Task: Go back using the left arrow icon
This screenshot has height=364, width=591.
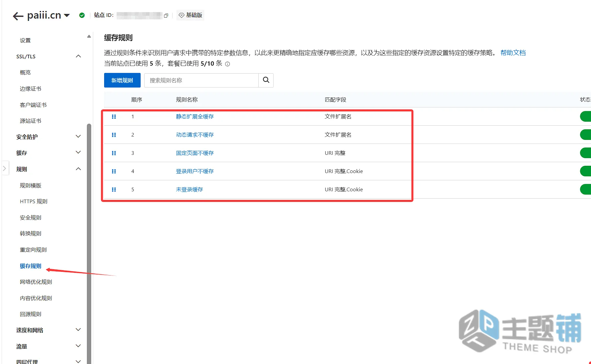Action: coord(18,16)
